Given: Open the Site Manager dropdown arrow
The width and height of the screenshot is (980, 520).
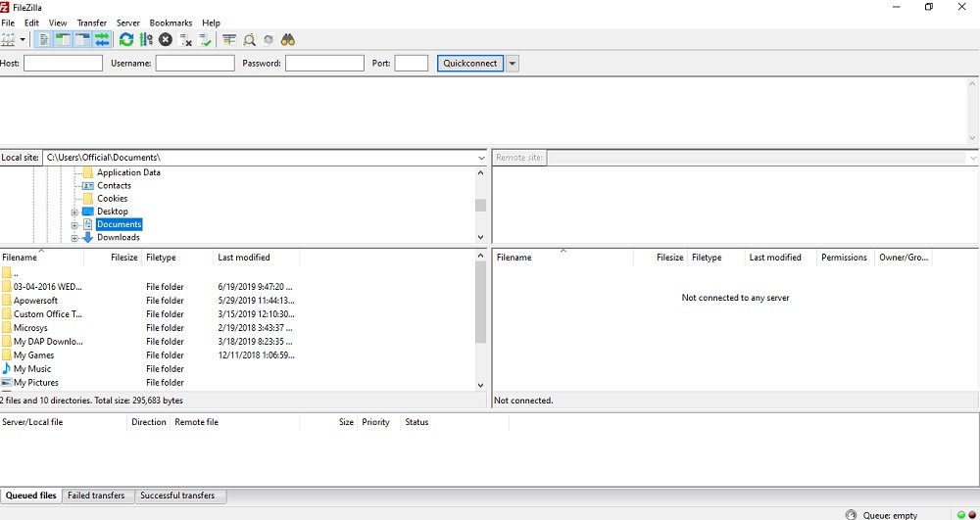Looking at the screenshot, I should (23, 40).
